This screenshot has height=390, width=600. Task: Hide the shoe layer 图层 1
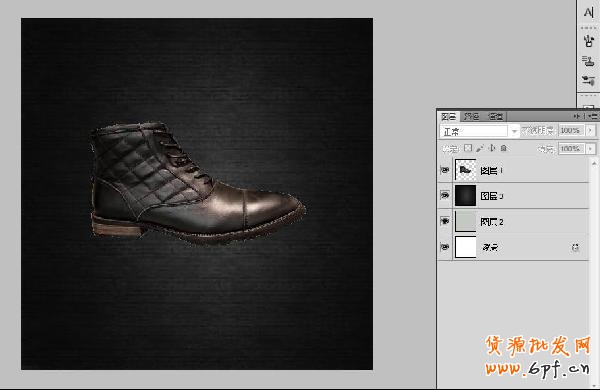[445, 170]
